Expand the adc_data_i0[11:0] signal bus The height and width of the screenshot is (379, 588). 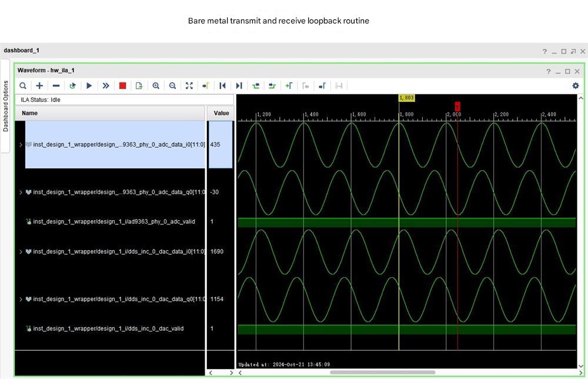point(21,145)
